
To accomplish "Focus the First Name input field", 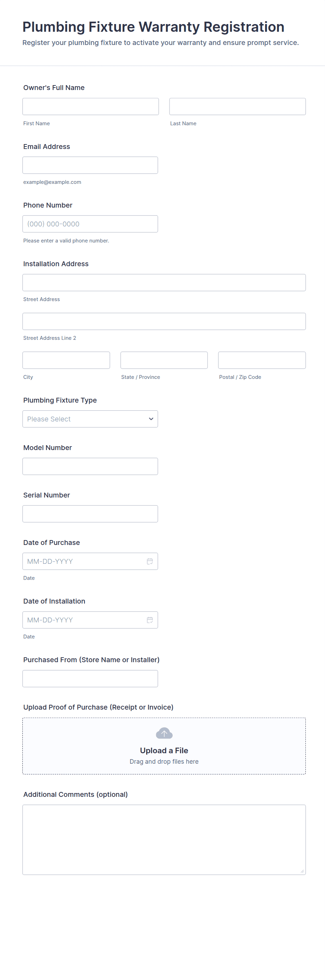I will pyautogui.click(x=91, y=106).
